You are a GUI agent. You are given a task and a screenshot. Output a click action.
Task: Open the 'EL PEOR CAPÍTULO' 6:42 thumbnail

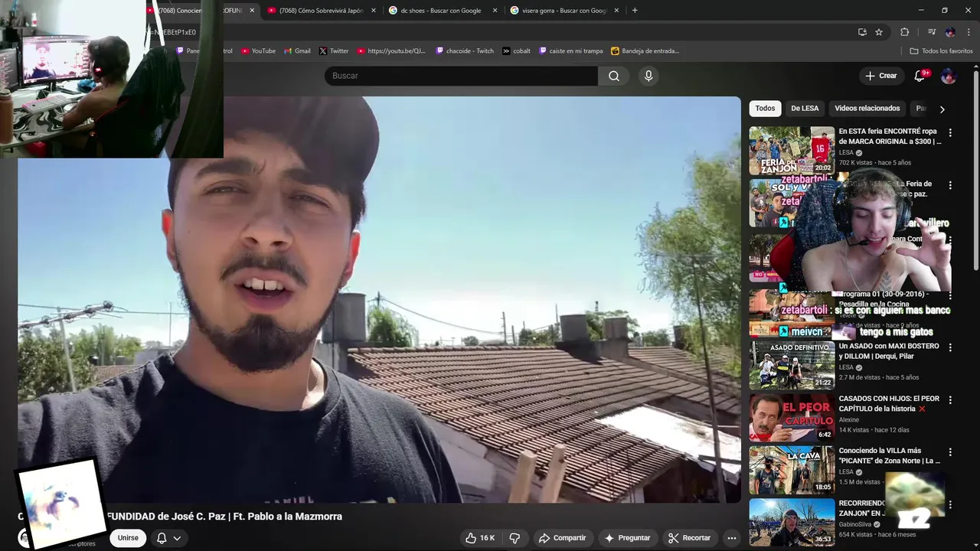pyautogui.click(x=792, y=418)
